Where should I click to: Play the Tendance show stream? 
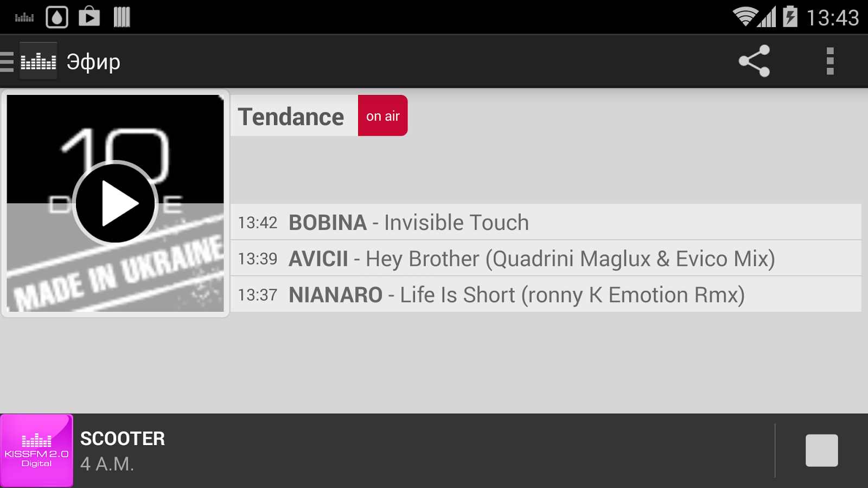point(115,203)
